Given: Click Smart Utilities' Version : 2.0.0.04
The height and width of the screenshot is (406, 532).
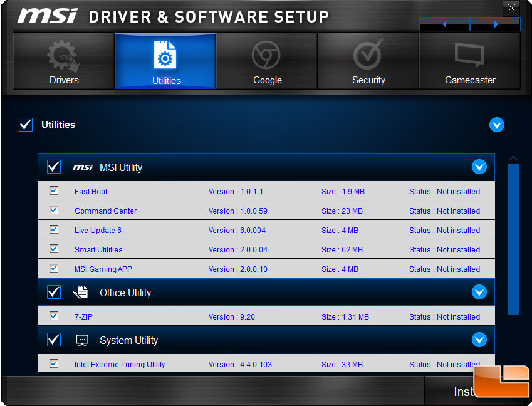Looking at the screenshot, I should click(238, 249).
